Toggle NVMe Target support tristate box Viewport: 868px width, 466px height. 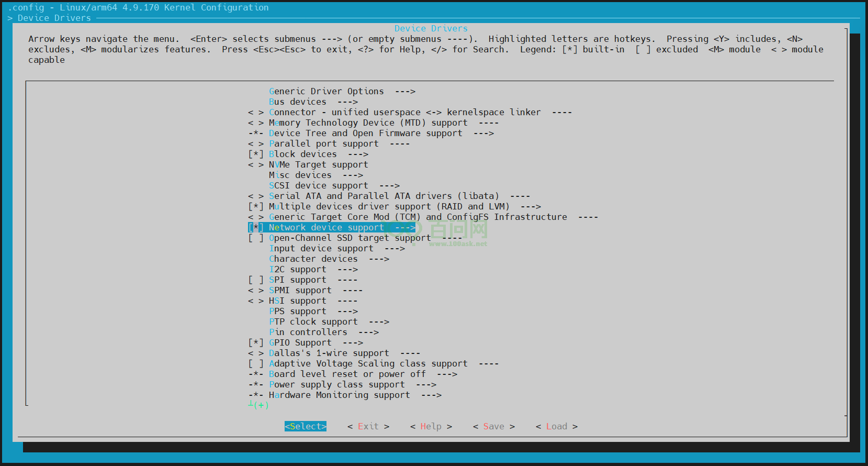click(256, 164)
